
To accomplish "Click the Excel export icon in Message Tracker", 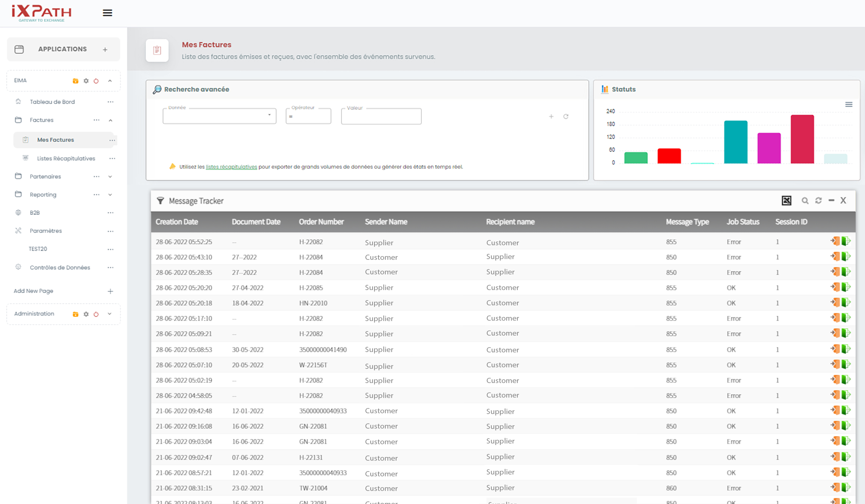I will [786, 200].
